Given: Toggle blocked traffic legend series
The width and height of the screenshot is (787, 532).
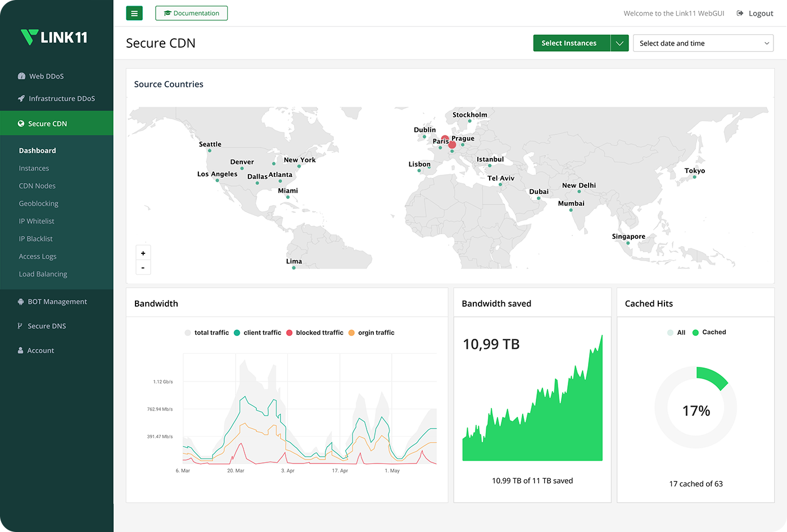Looking at the screenshot, I should pos(315,333).
